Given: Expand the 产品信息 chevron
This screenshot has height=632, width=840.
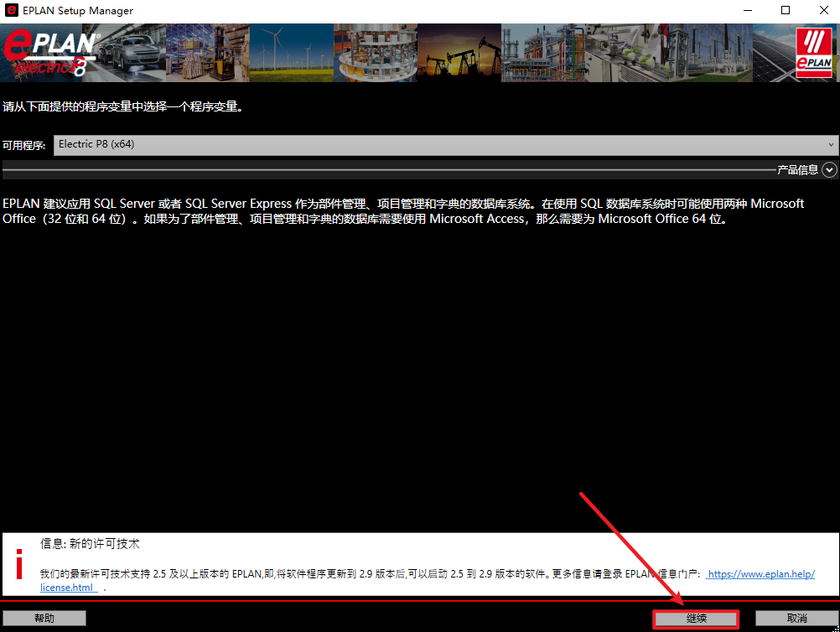Looking at the screenshot, I should click(x=829, y=170).
